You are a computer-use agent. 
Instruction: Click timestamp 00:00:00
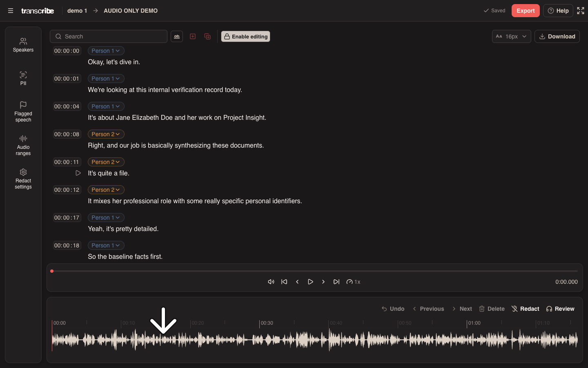pos(67,51)
